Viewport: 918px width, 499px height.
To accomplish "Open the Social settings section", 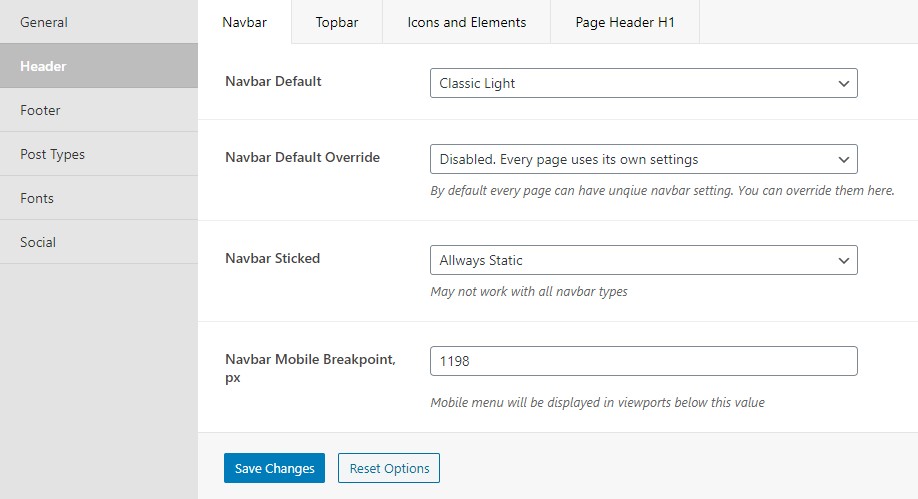I will click(x=99, y=242).
